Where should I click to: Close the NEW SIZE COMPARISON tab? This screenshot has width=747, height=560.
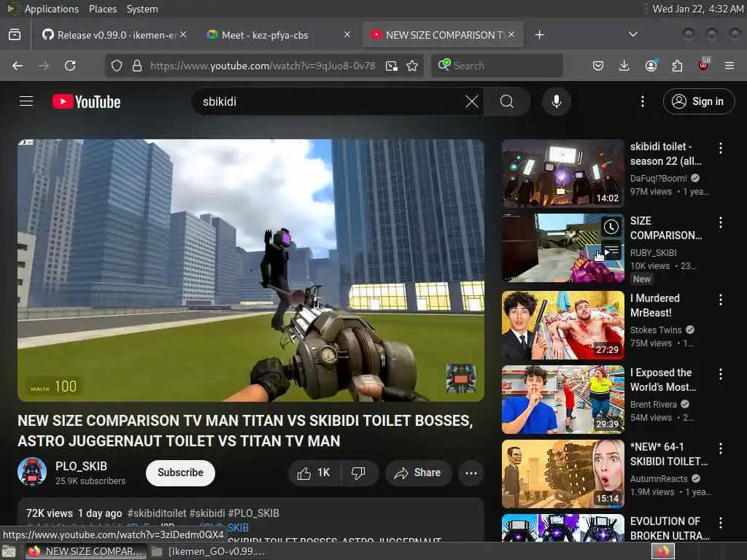pyautogui.click(x=511, y=34)
